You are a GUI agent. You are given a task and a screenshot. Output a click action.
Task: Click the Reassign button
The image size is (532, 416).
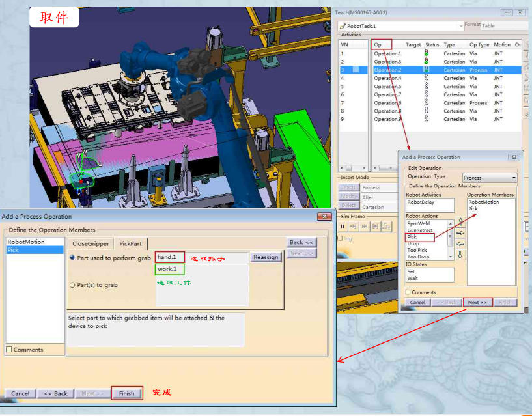tap(266, 257)
